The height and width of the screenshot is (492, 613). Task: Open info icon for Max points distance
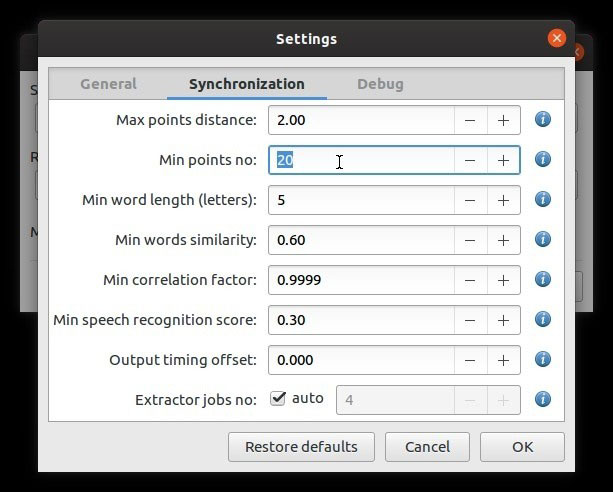[x=543, y=119]
